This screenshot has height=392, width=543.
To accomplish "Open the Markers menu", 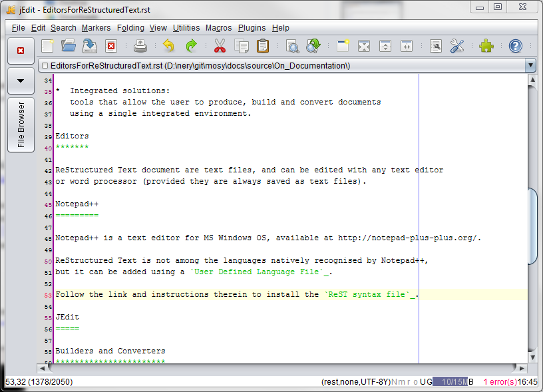I will coord(96,28).
